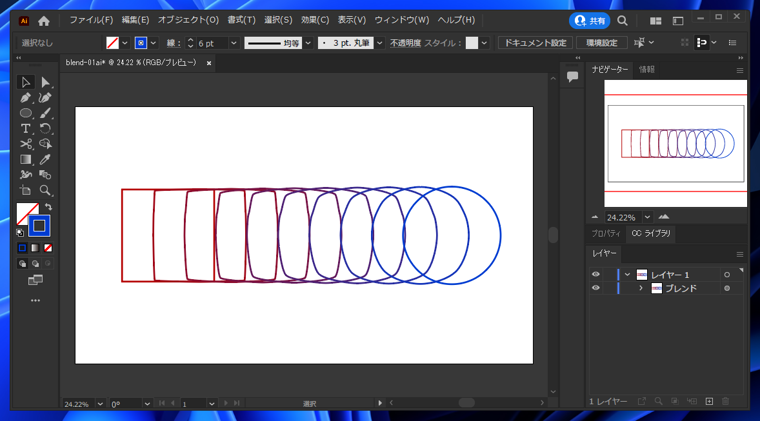Open status bar zoom level dropdown
Image resolution: width=760 pixels, height=421 pixels.
click(100, 404)
